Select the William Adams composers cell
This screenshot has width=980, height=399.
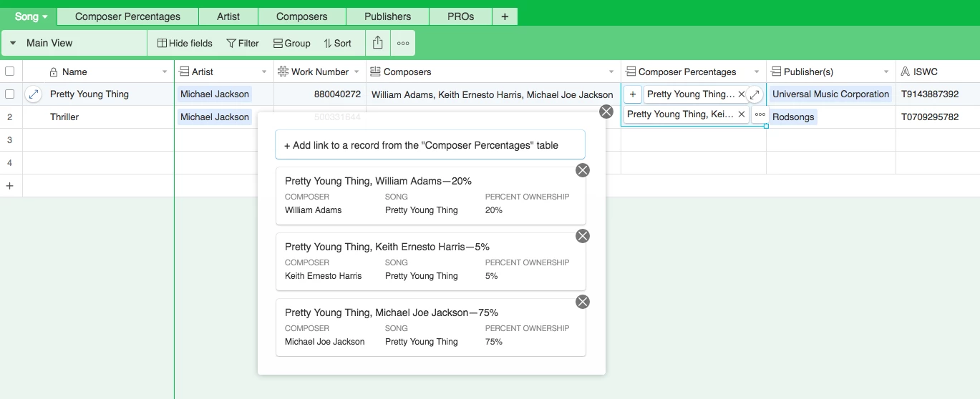(x=493, y=94)
